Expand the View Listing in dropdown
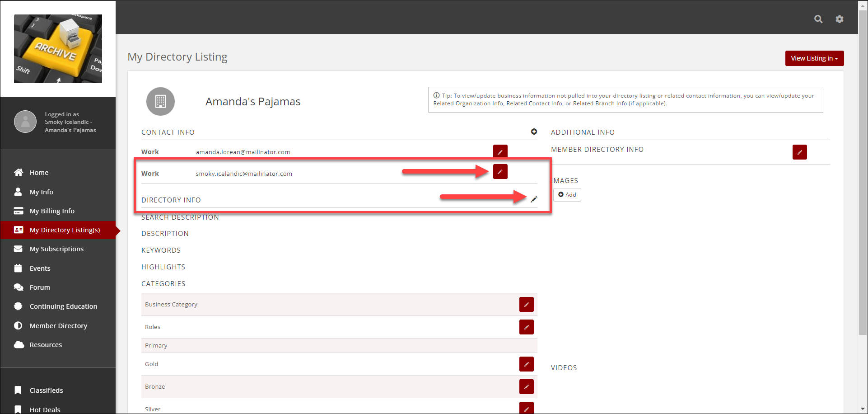 tap(814, 58)
